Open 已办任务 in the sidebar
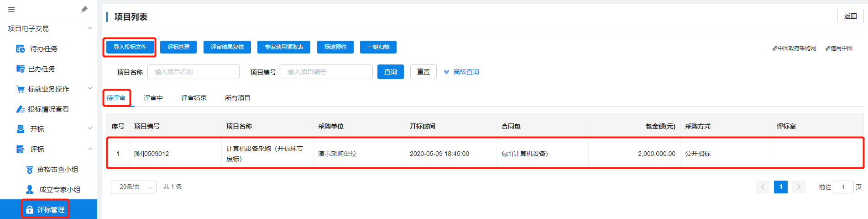The width and height of the screenshot is (868, 219). (41, 69)
